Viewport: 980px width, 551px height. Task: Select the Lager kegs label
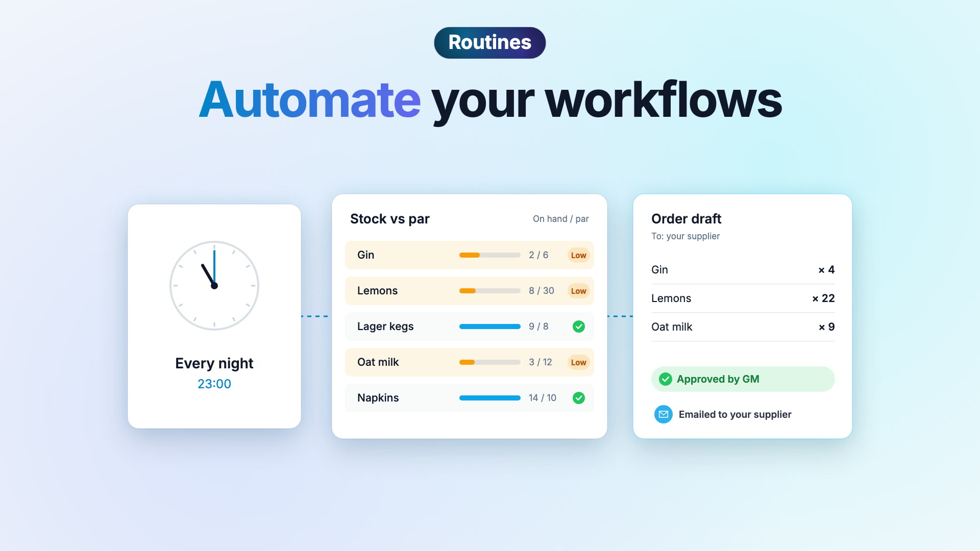coord(385,327)
